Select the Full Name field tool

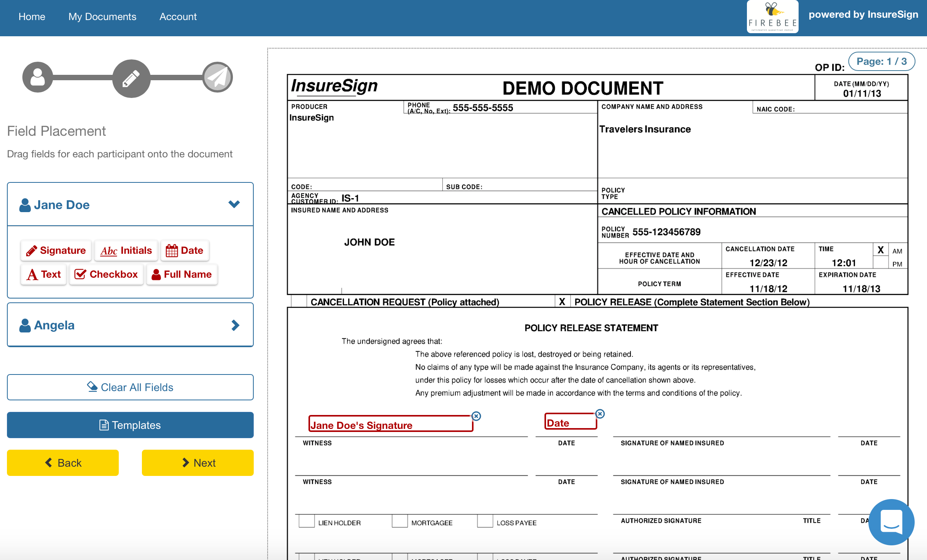[x=182, y=275]
